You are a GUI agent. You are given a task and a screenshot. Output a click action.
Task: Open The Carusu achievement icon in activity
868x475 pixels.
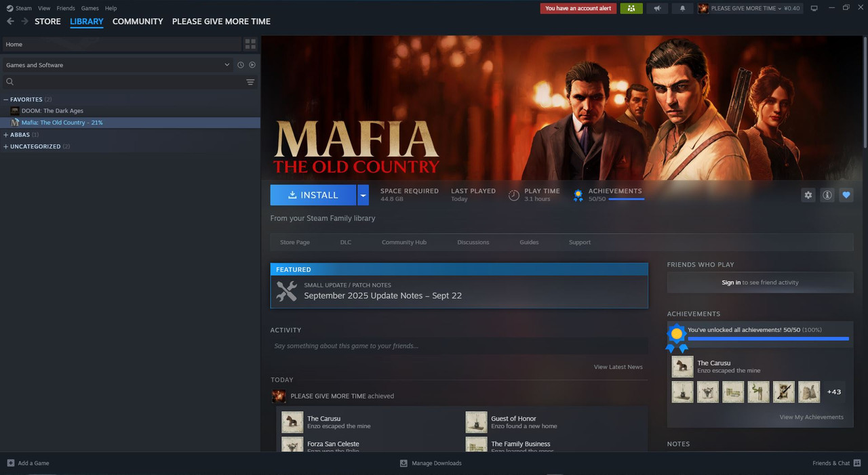292,422
